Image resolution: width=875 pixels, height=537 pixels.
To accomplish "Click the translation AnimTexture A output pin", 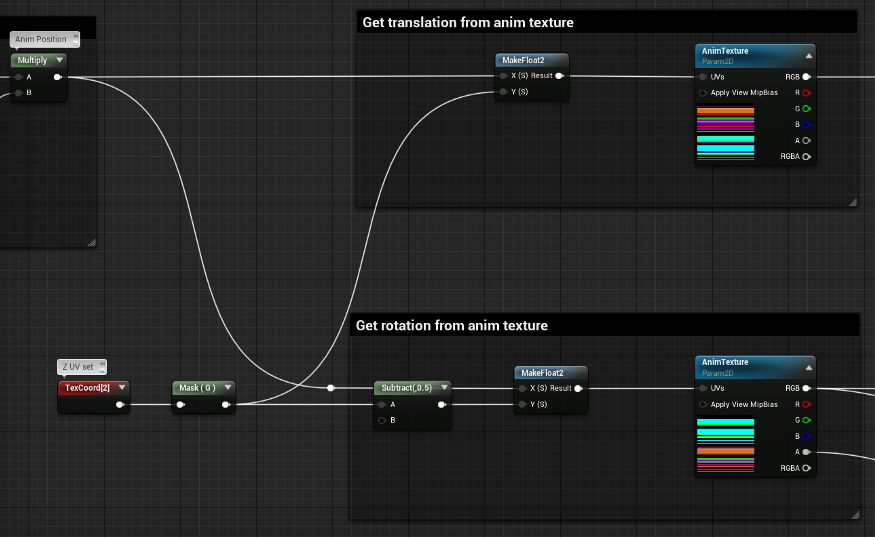I will point(806,141).
